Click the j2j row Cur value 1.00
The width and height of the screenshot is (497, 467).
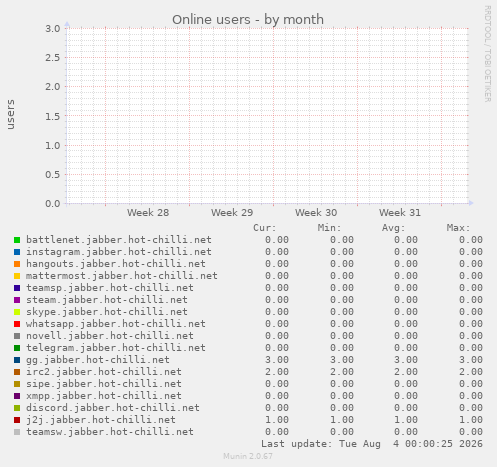277,420
